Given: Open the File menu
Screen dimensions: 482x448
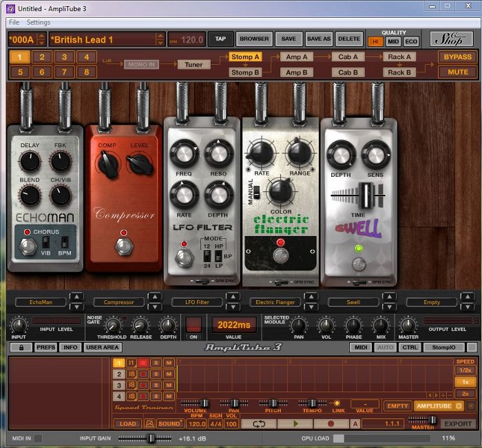Looking at the screenshot, I should pos(14,23).
